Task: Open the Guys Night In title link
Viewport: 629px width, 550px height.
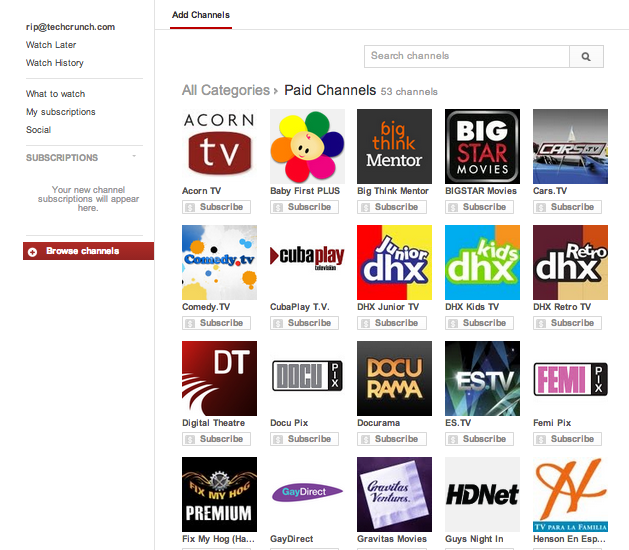Action: coord(474,539)
